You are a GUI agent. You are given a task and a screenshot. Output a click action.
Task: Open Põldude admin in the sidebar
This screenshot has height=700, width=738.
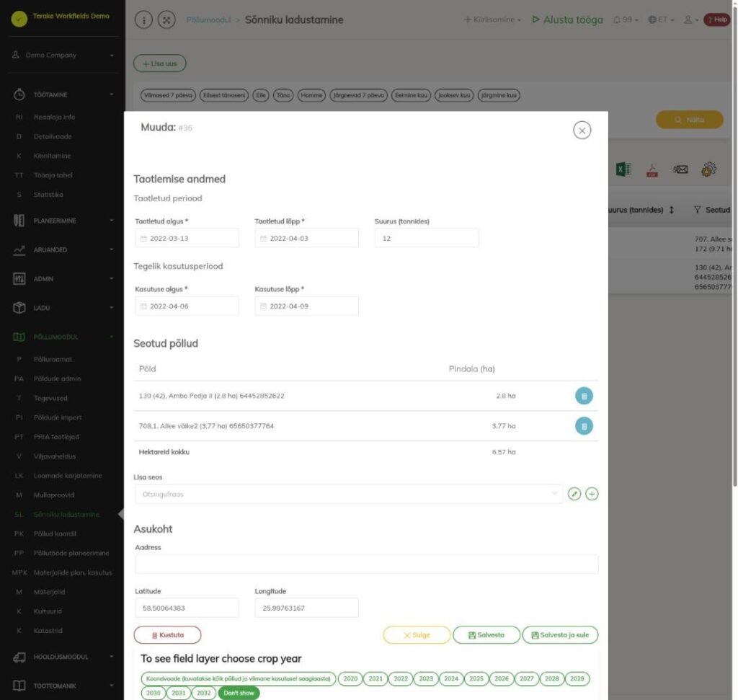tap(57, 378)
